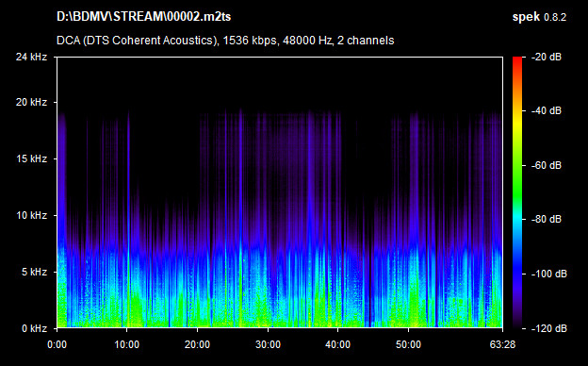Viewport: 588px width, 366px height.
Task: Click the file path title 00002.m2ts
Action: coord(143,17)
